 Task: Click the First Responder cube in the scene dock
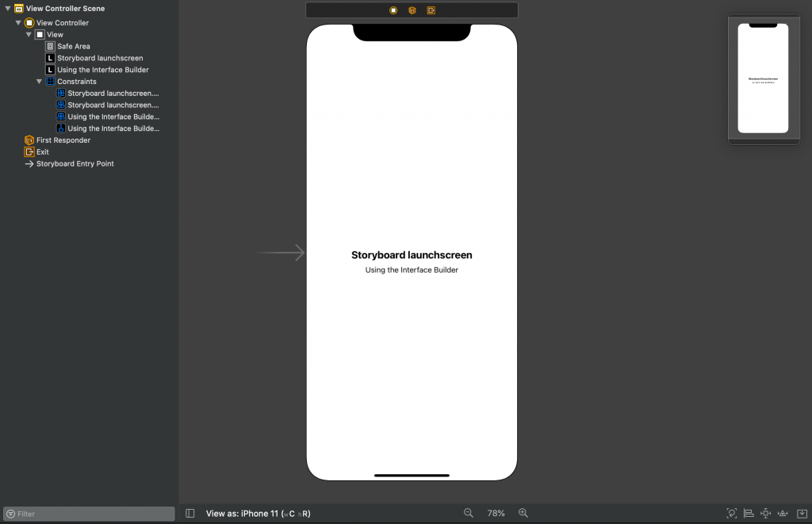coord(412,10)
